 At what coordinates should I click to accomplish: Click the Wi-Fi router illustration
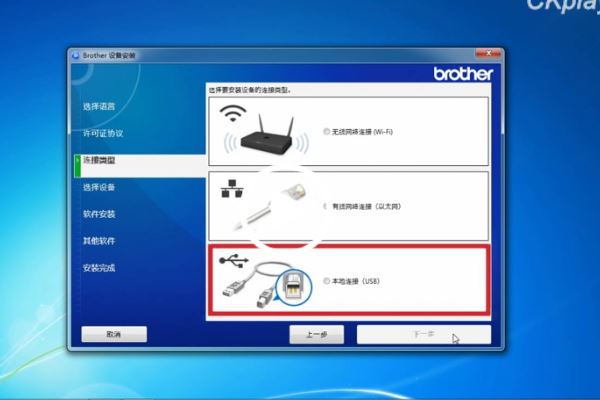tap(266, 135)
